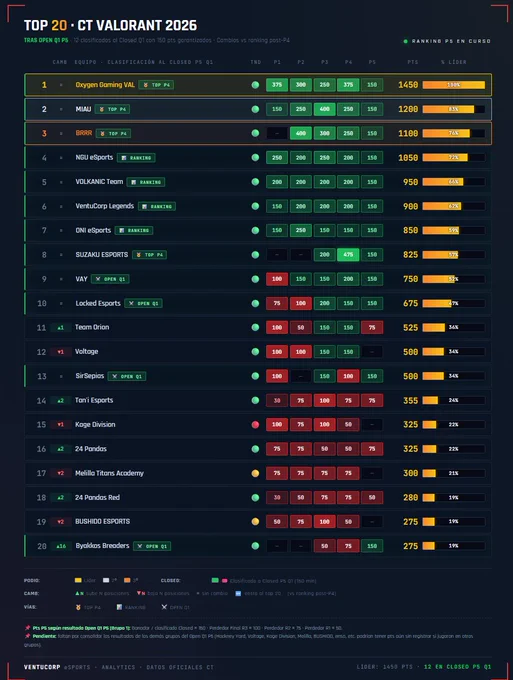Click the 100% leader bar for Oxygen Gaming VAL
513x680 pixels.
(x=454, y=85)
